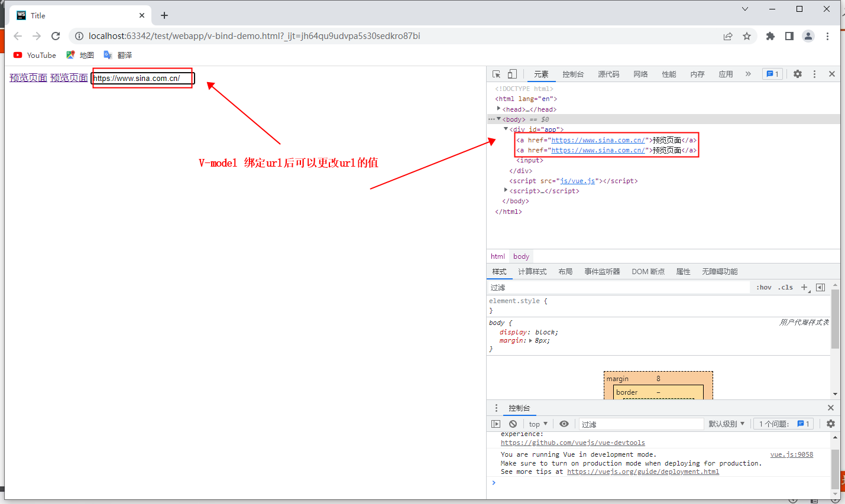Click the js/vue.js script source link
845x504 pixels.
tap(577, 181)
